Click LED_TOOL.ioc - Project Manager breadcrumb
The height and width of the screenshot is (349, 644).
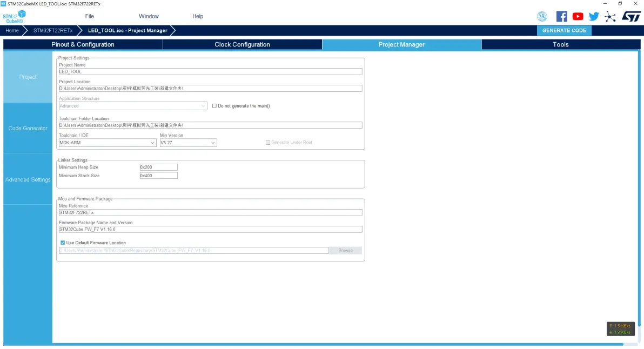coord(128,30)
